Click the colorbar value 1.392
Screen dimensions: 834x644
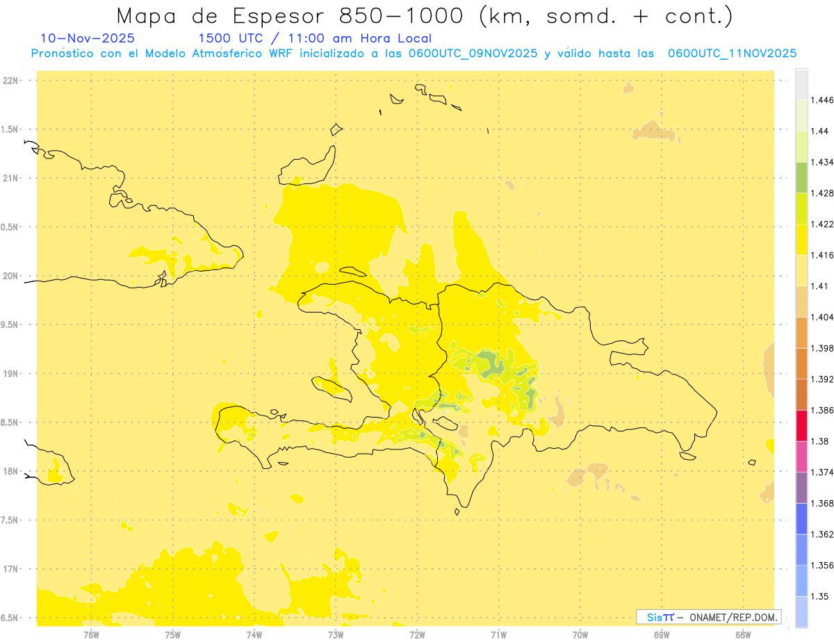[x=822, y=379]
